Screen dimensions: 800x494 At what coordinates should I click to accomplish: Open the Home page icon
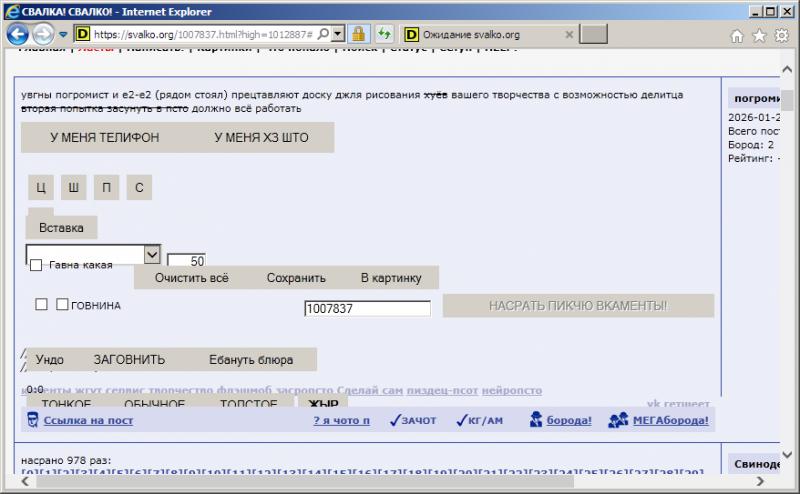(x=737, y=35)
